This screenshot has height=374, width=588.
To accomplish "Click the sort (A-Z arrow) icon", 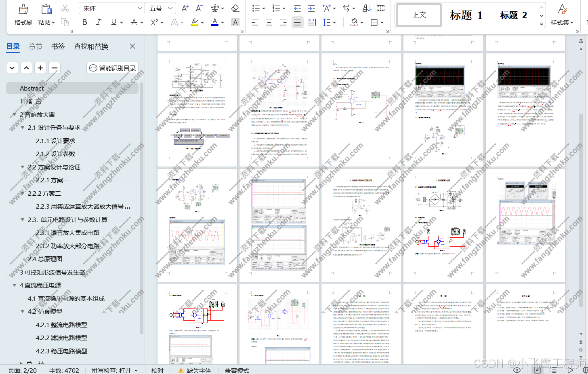I will [x=367, y=8].
